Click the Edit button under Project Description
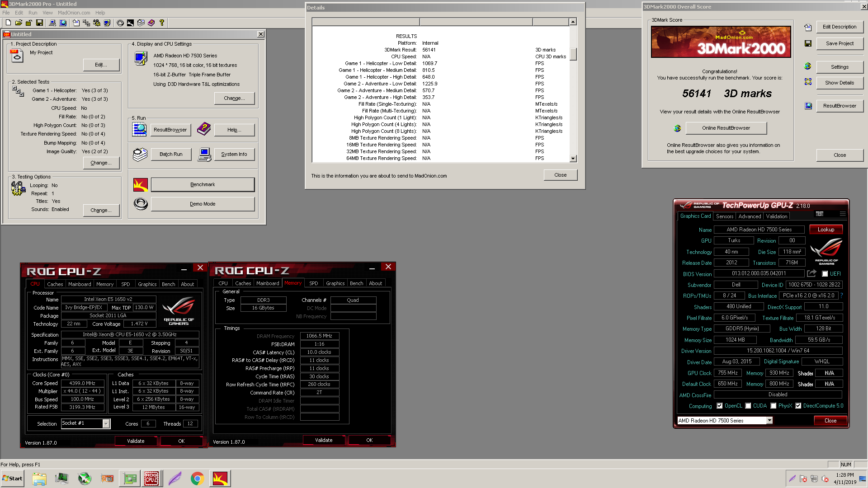This screenshot has height=488, width=868. pos(101,65)
